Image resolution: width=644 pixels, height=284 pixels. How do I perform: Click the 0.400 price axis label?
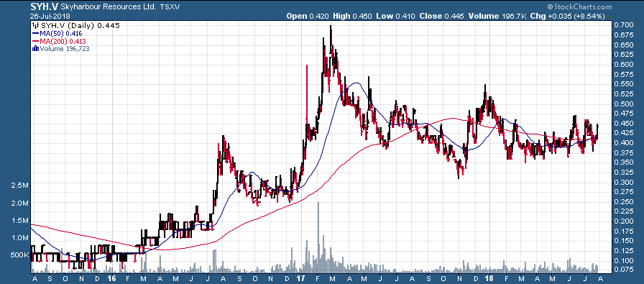[623, 143]
